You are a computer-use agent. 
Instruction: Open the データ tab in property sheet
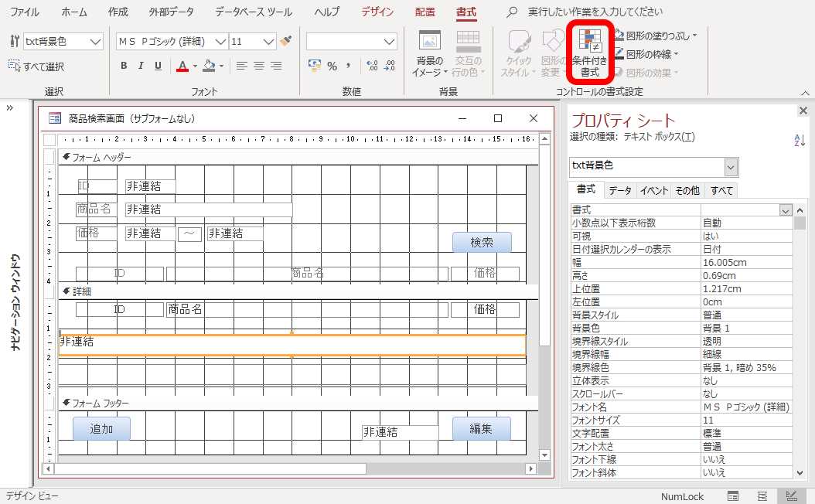click(x=618, y=190)
